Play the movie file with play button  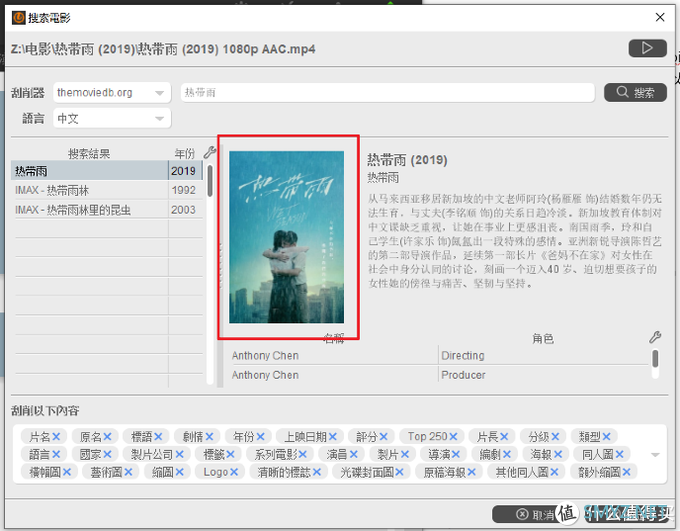(647, 48)
